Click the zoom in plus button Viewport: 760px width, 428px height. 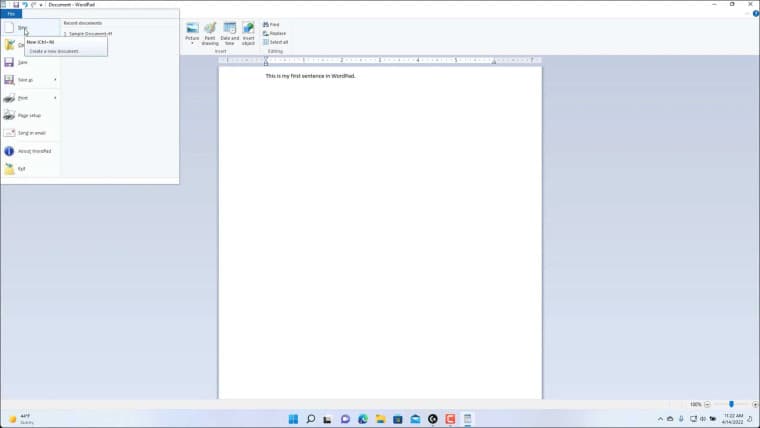click(755, 404)
